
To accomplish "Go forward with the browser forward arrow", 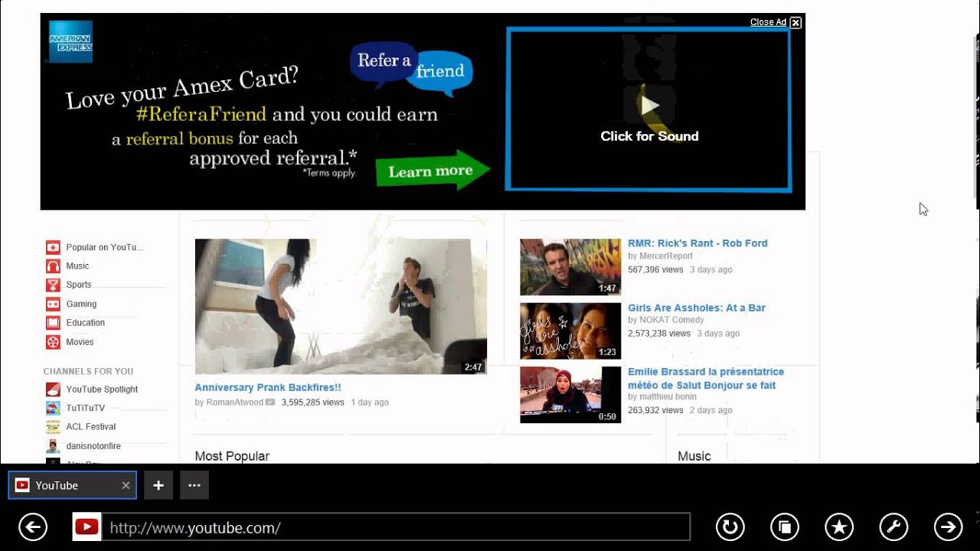I will click(x=949, y=527).
